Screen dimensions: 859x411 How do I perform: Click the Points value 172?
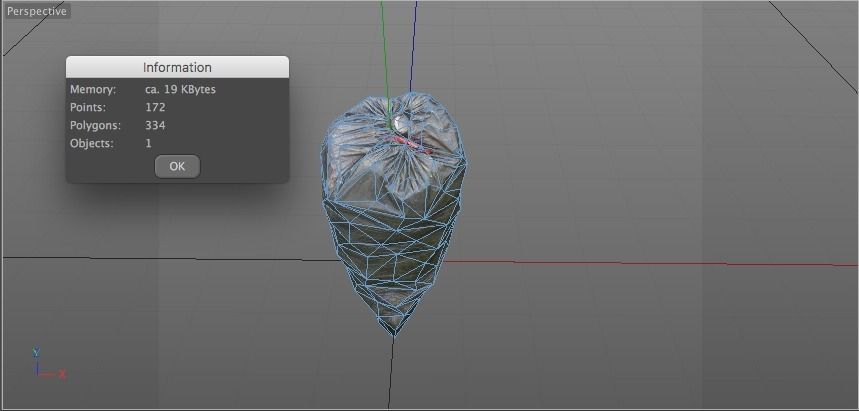pos(155,107)
